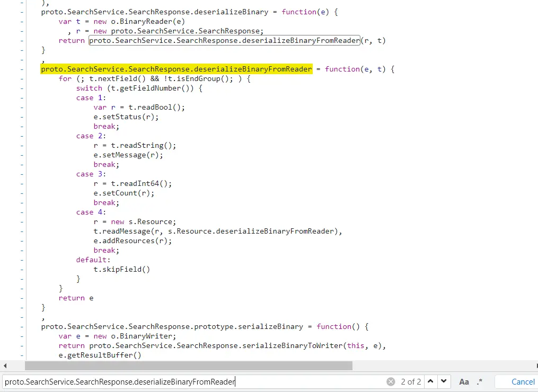Click the SearchResponse.deserializeBinary function definition line
Viewport: 538px width, 392px height.
[x=189, y=12]
